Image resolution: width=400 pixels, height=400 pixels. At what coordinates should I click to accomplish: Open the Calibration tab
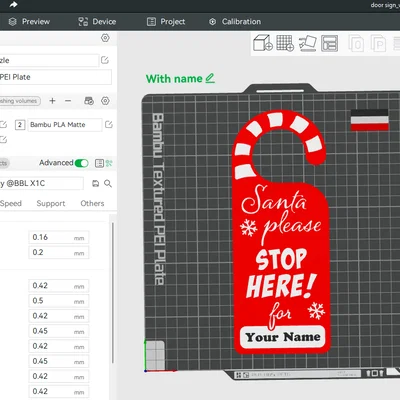click(235, 22)
